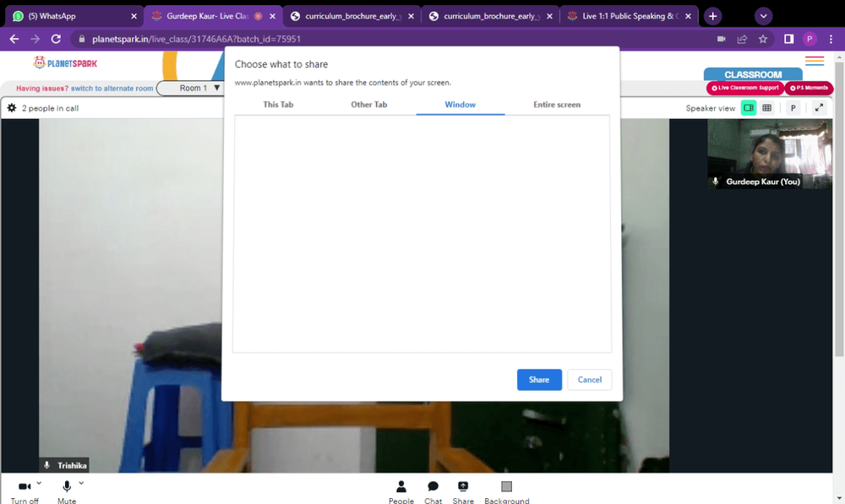
Task: Open the People panel icon
Action: pyautogui.click(x=401, y=487)
